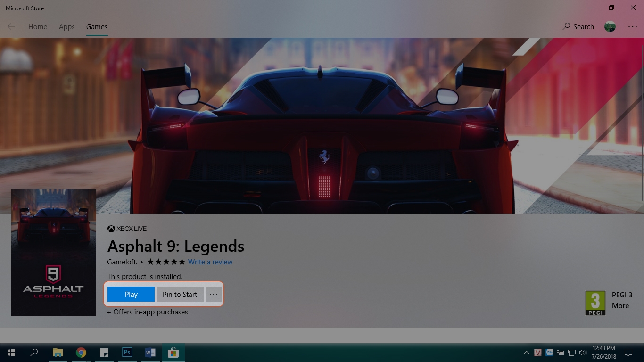The width and height of the screenshot is (644, 362).
Task: Open network settings tray icon
Action: tap(572, 353)
